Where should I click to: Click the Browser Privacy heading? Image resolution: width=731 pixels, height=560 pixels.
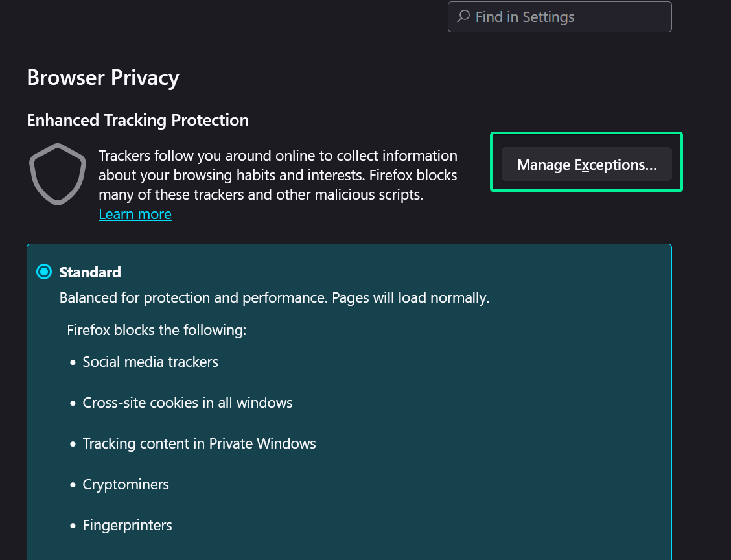point(103,78)
